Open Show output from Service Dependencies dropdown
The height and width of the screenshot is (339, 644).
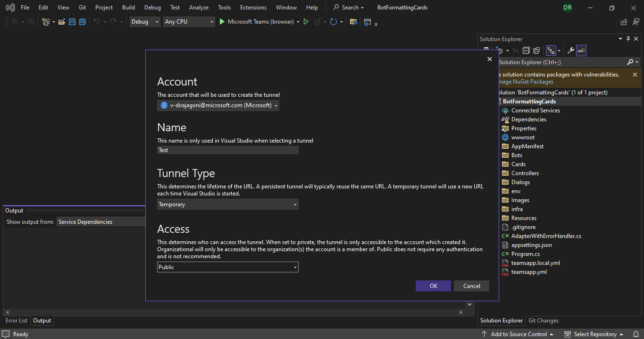point(101,222)
